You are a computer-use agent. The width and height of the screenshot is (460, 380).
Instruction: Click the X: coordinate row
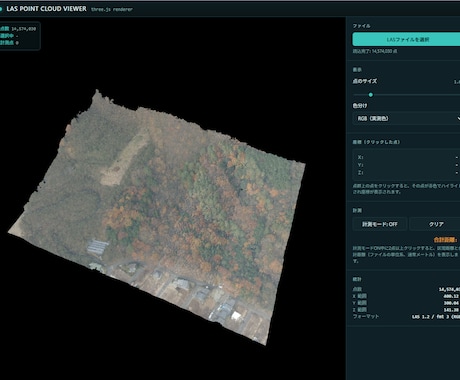[406, 157]
